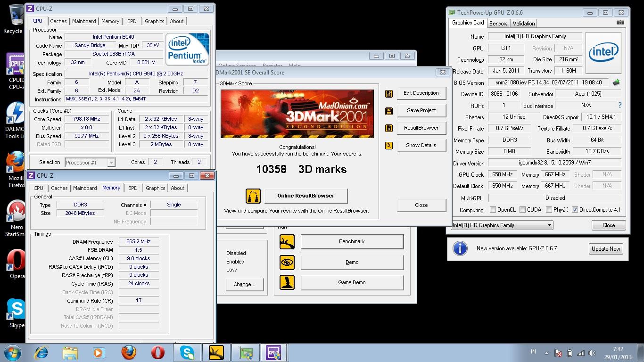
Task: Open SPD tab in upper CPU-Z
Action: tap(132, 21)
